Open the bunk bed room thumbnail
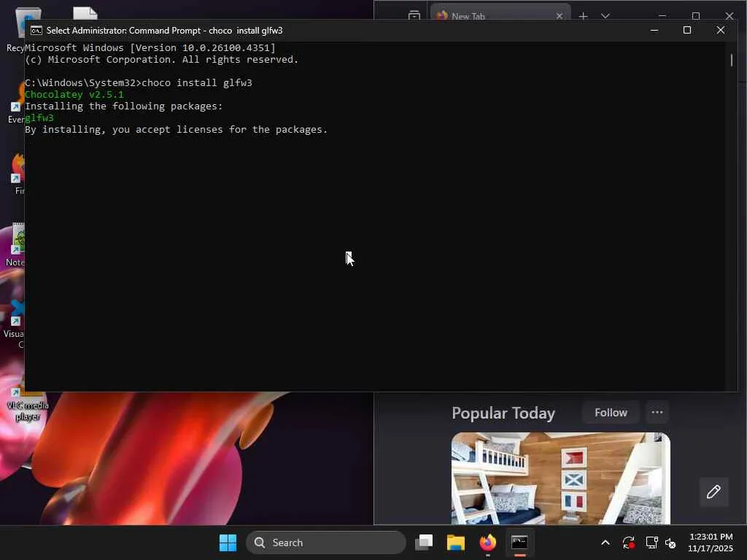747x560 pixels. coord(561,478)
